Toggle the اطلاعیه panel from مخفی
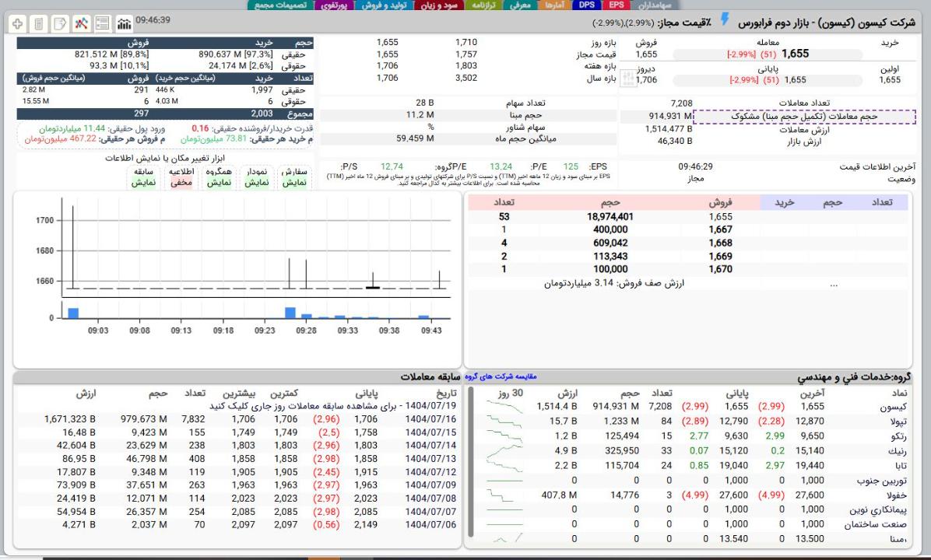 click(x=181, y=183)
